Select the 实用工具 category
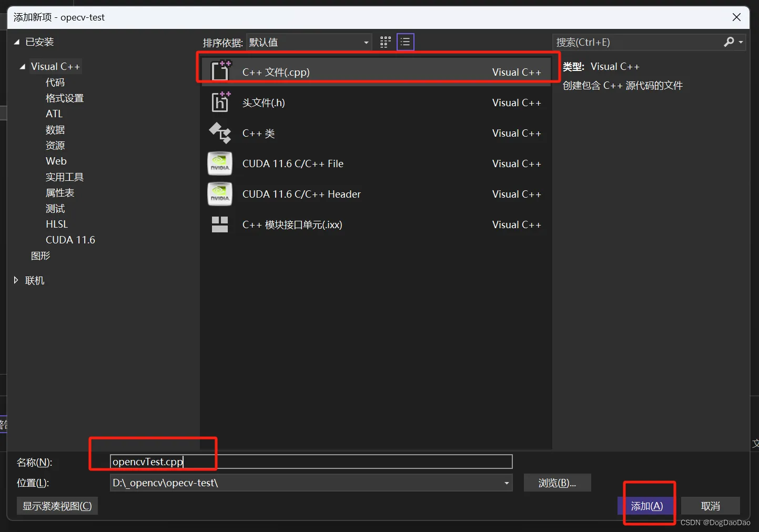This screenshot has height=532, width=759. click(x=65, y=177)
